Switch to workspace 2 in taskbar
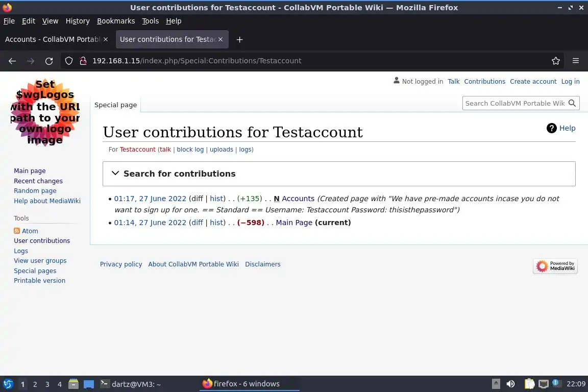Viewport: 588px width, 392px height. (x=35, y=384)
